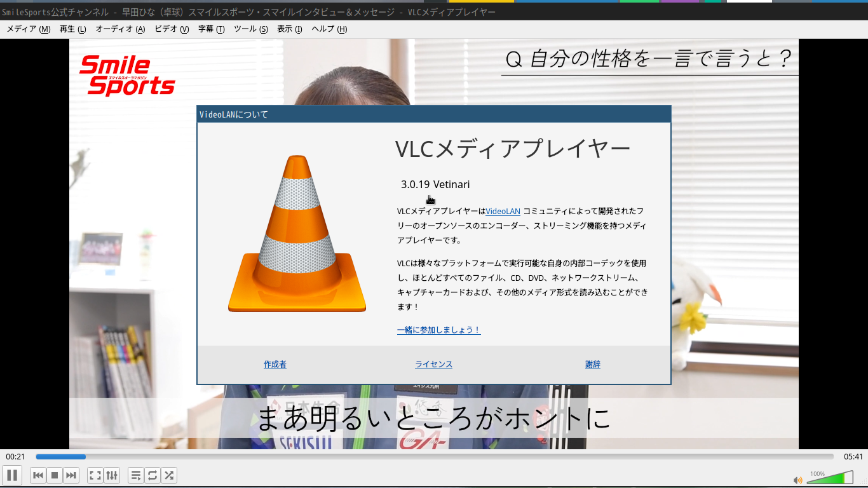
Task: Skip to the previous media item
Action: tap(38, 475)
